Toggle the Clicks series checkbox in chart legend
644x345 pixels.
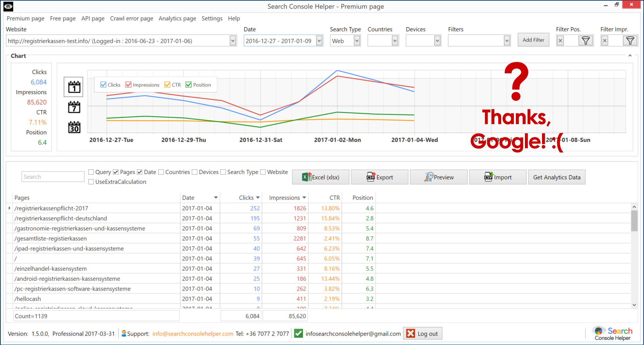103,84
